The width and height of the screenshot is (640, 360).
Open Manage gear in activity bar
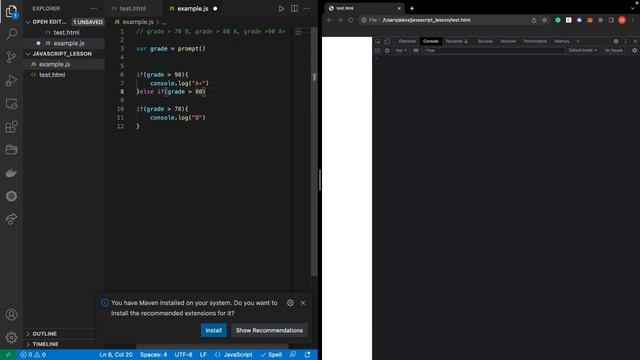pyautogui.click(x=11, y=338)
